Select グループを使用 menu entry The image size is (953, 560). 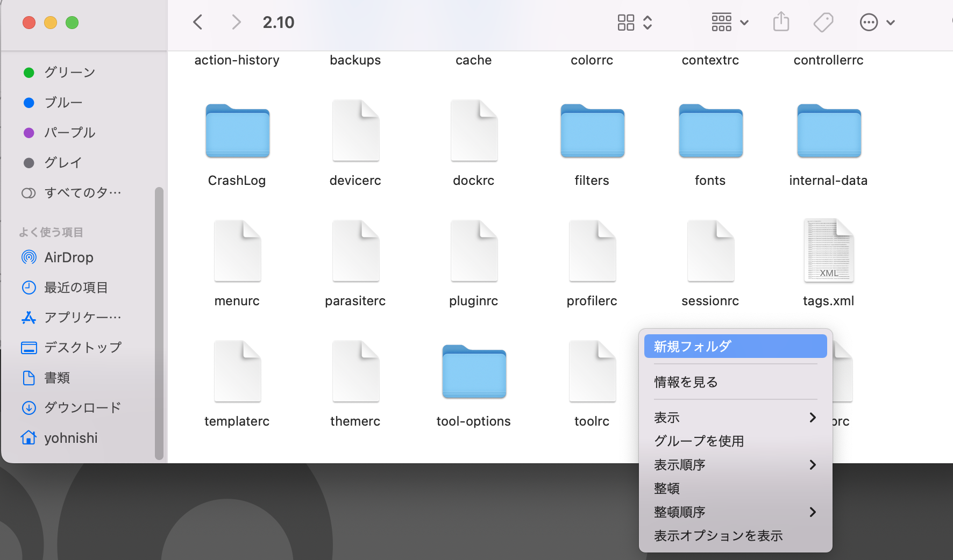click(x=735, y=441)
